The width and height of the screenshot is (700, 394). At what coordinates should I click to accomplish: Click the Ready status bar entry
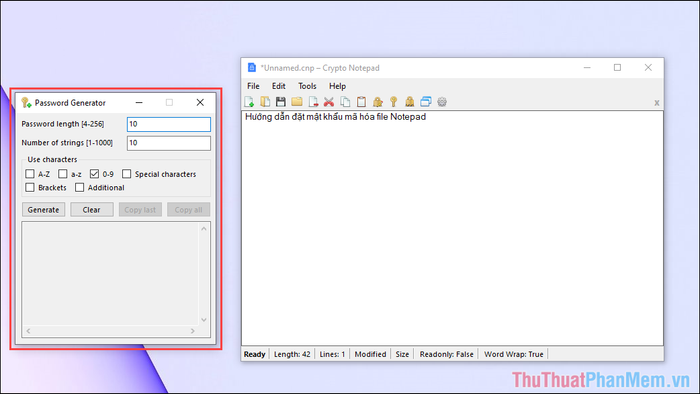coord(254,354)
